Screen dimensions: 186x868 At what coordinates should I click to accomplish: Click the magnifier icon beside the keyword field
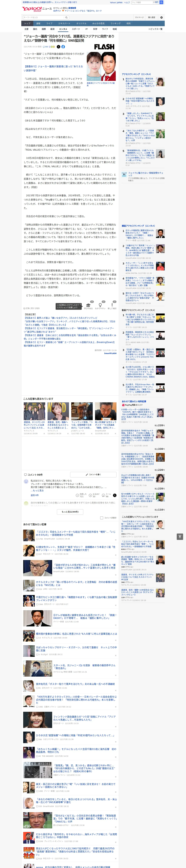point(66,17)
